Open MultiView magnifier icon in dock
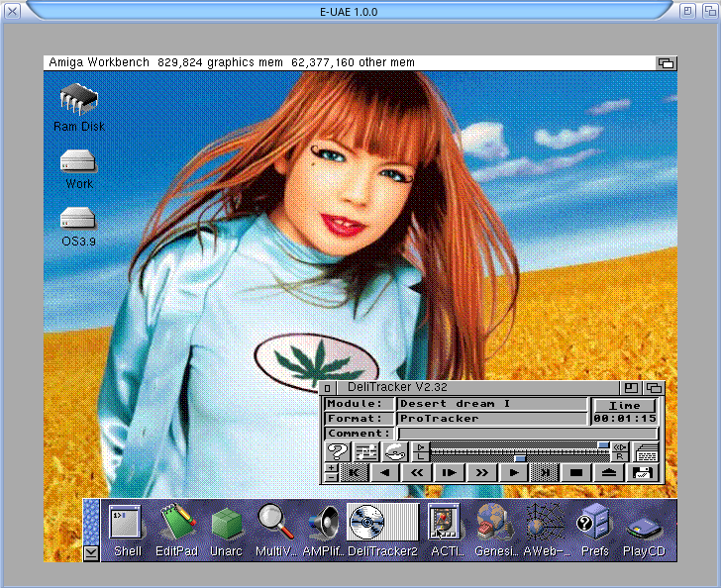This screenshot has height=588, width=721. click(x=275, y=521)
